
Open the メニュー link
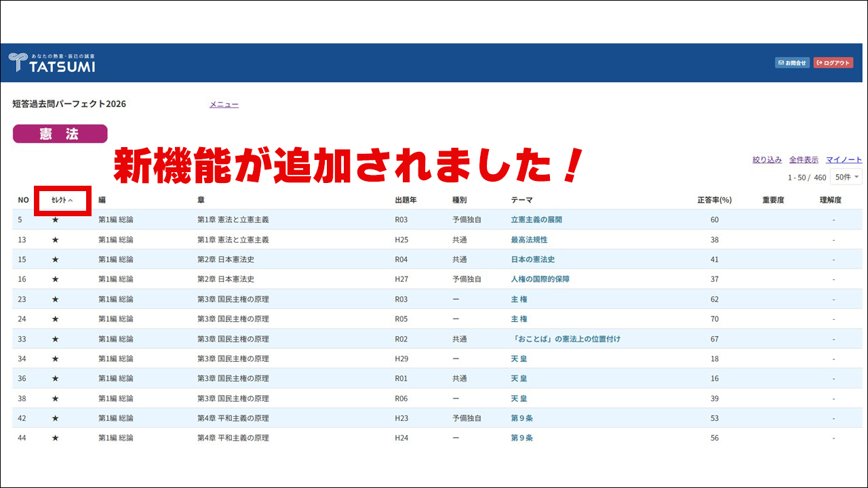(224, 104)
